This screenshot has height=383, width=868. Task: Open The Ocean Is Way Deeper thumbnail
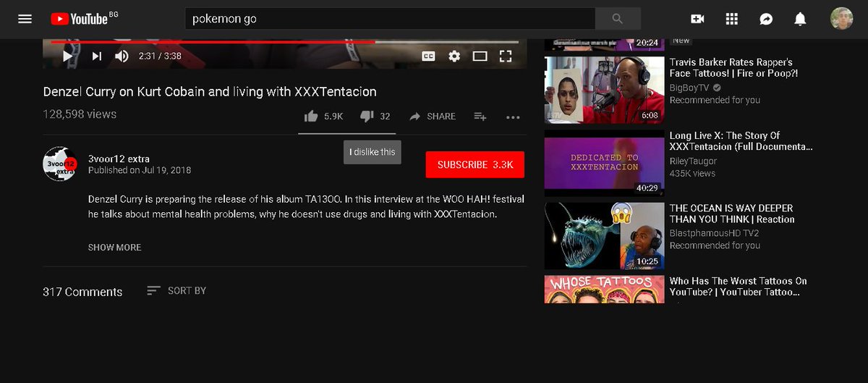(604, 235)
